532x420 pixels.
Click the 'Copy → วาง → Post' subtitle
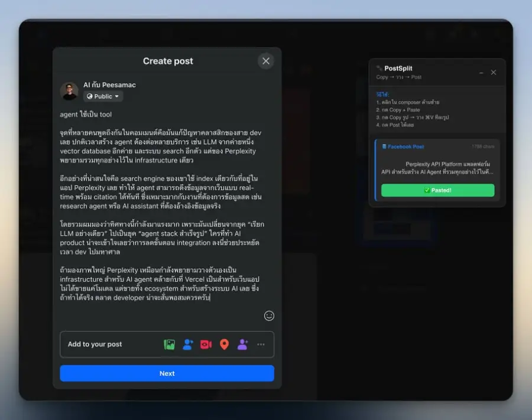tap(398, 77)
